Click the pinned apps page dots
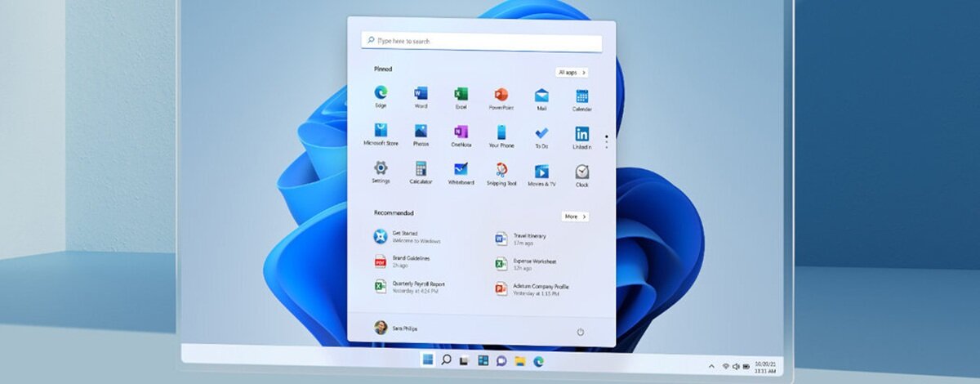This screenshot has height=384, width=980. 606,141
